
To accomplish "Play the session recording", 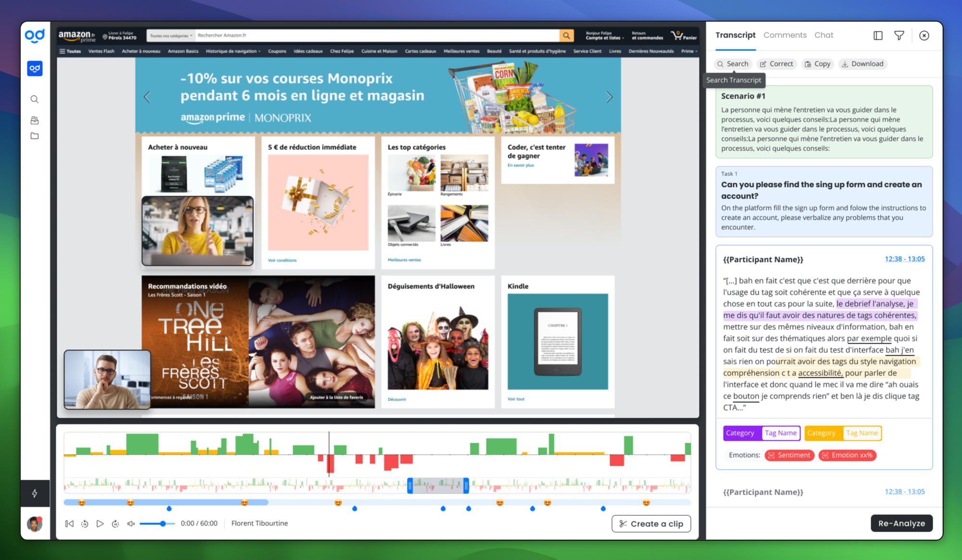I will click(x=100, y=523).
